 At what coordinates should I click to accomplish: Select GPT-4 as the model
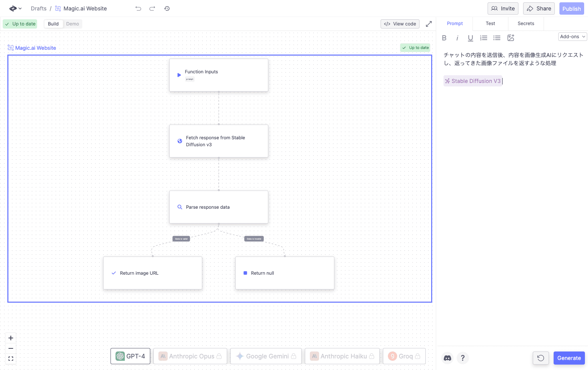click(x=130, y=356)
